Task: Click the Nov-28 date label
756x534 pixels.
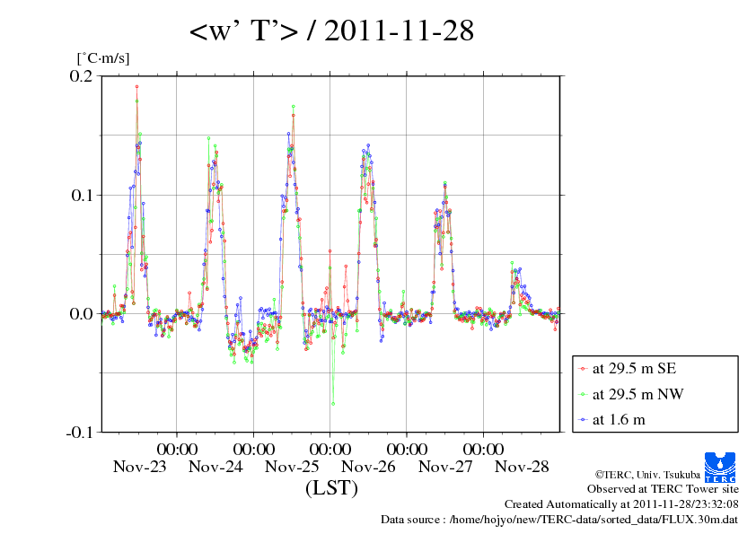Action: point(522,466)
